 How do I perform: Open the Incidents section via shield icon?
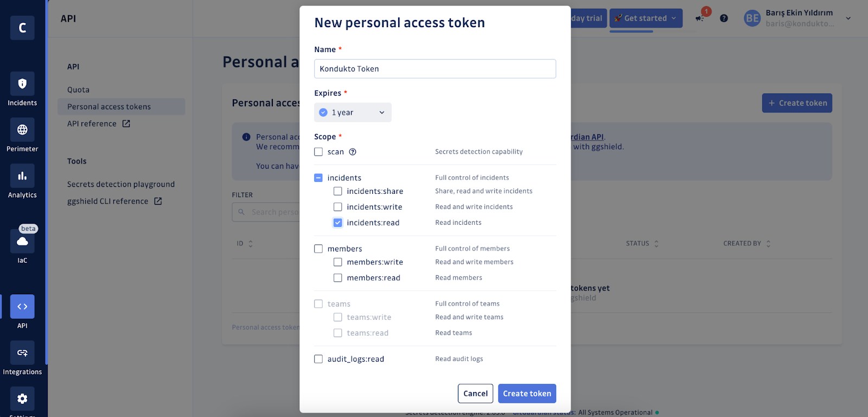click(22, 84)
